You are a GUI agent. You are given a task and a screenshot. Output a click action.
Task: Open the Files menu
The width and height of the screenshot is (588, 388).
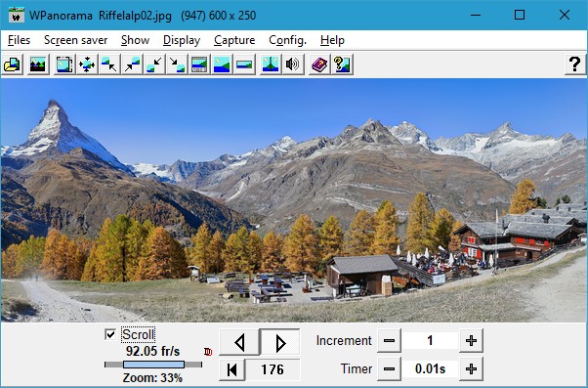(19, 40)
